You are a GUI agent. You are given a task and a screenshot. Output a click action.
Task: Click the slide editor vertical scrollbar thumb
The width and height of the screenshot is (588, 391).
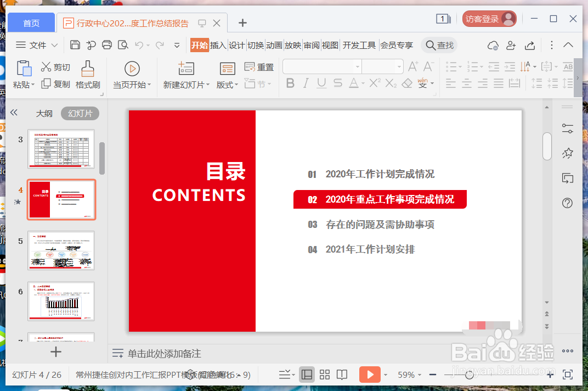547,146
